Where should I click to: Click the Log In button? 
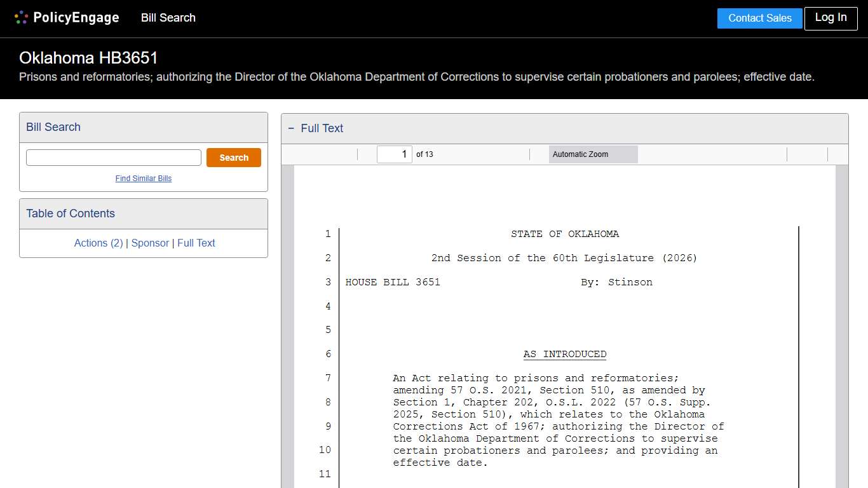click(831, 18)
